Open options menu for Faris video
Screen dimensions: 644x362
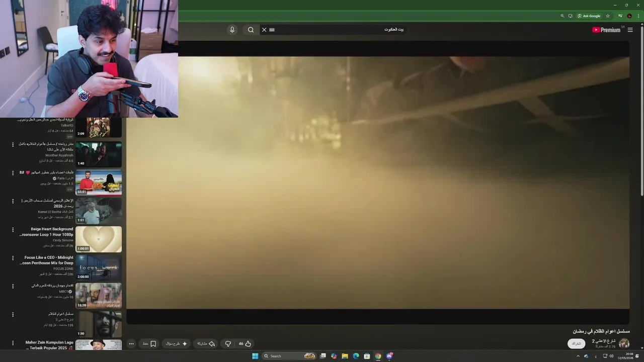(x=13, y=172)
